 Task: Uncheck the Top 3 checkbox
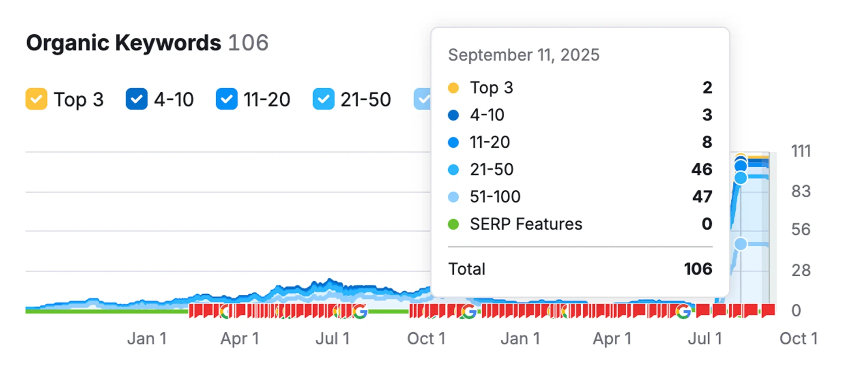coord(36,99)
